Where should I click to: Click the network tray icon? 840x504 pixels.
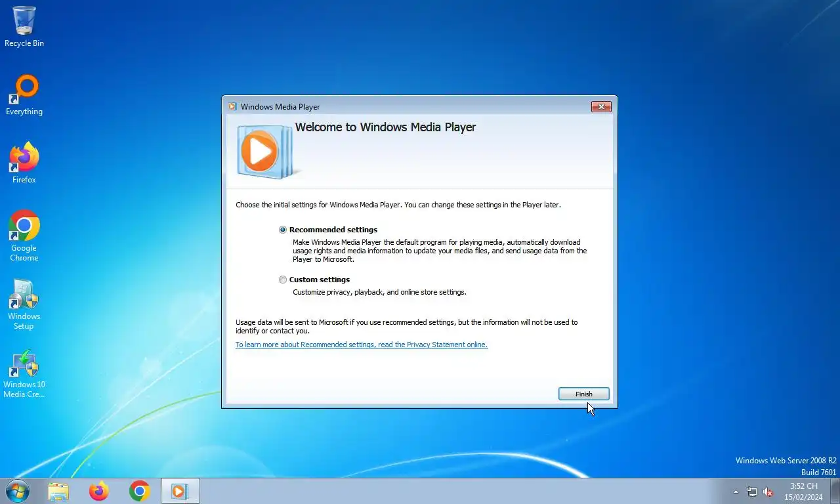point(752,492)
